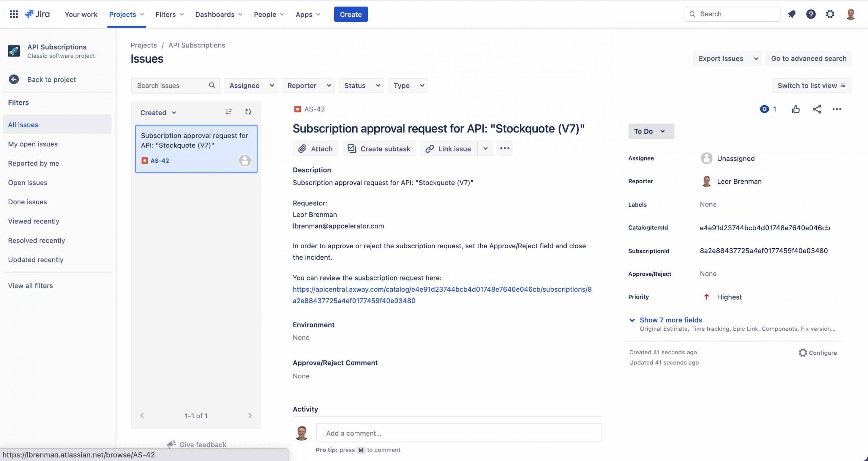Click the Create button
The height and width of the screenshot is (461, 868).
[351, 14]
